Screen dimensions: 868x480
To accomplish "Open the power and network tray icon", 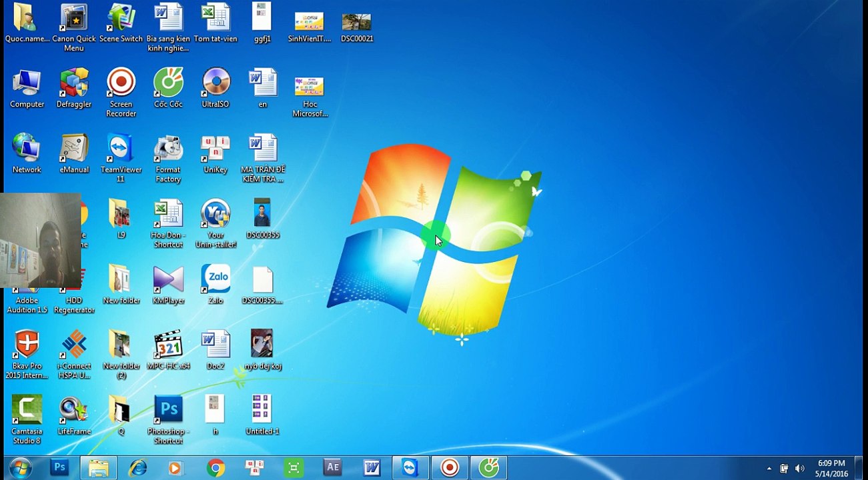I will tap(784, 469).
